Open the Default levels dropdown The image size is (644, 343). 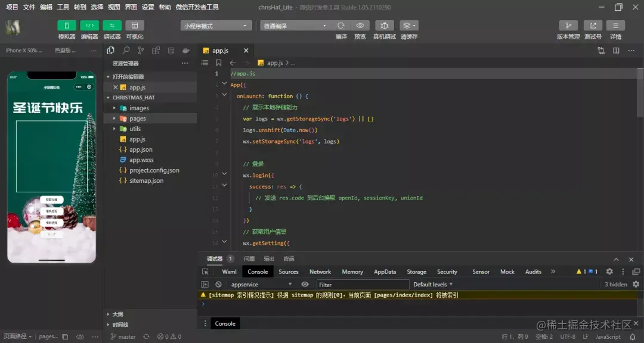(433, 284)
